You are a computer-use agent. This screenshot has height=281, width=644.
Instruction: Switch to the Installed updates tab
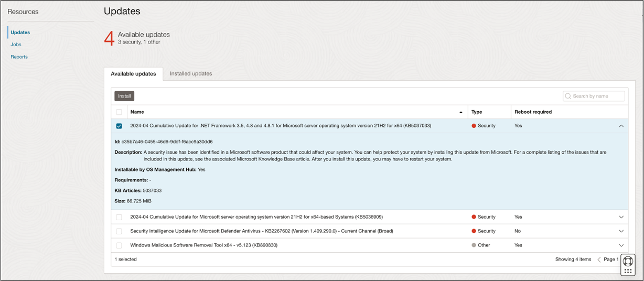point(191,74)
